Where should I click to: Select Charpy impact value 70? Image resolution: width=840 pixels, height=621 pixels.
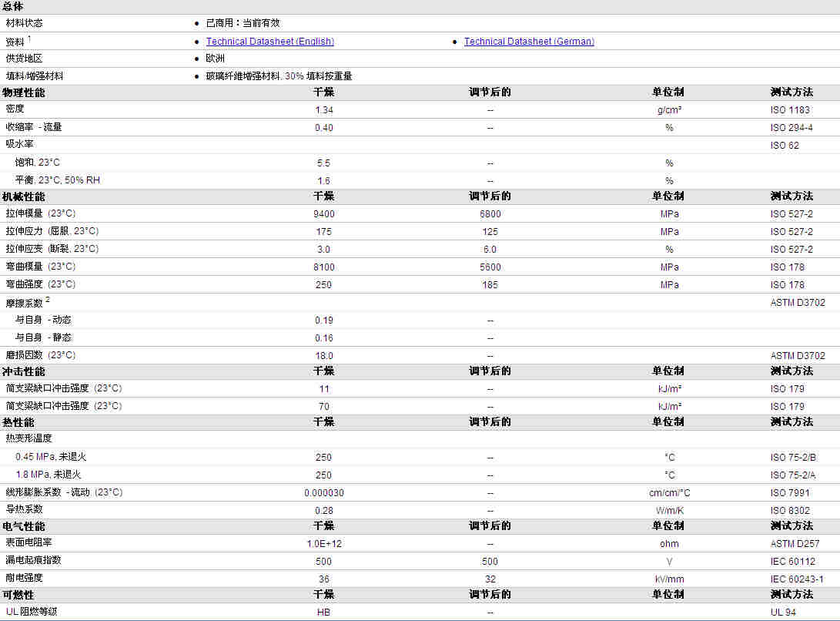[x=323, y=407]
